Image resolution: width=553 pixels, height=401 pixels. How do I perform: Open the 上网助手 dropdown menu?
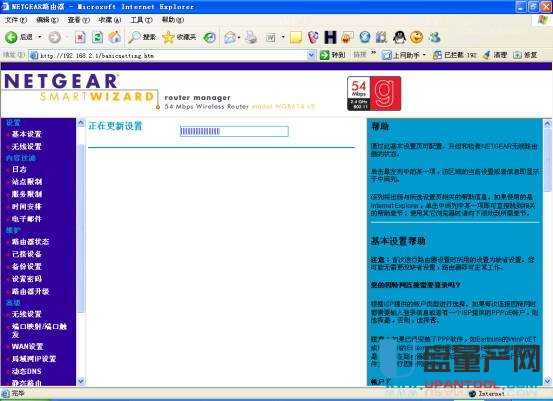tap(424, 55)
